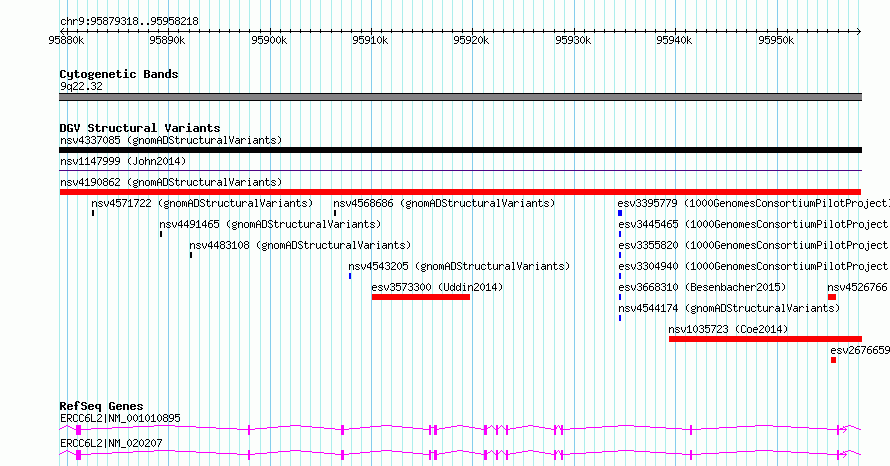Open variant esv3668310 (Besenbacher2015) label
This screenshot has height=466, width=890.
(702, 287)
